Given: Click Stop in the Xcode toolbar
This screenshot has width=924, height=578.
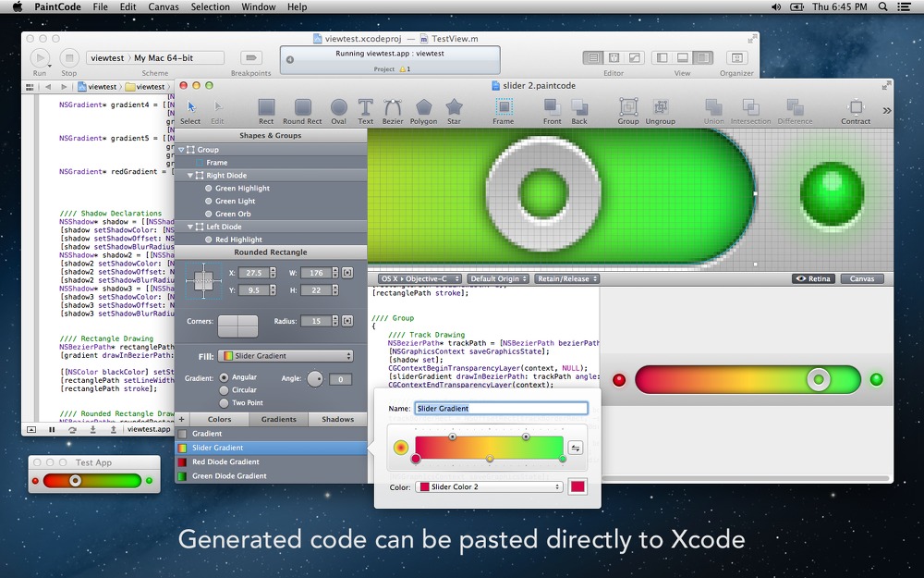Looking at the screenshot, I should pos(69,57).
